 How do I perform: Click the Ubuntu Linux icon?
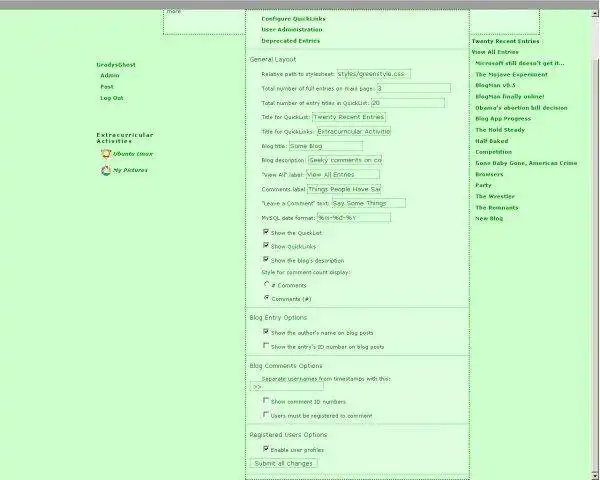tap(106, 153)
